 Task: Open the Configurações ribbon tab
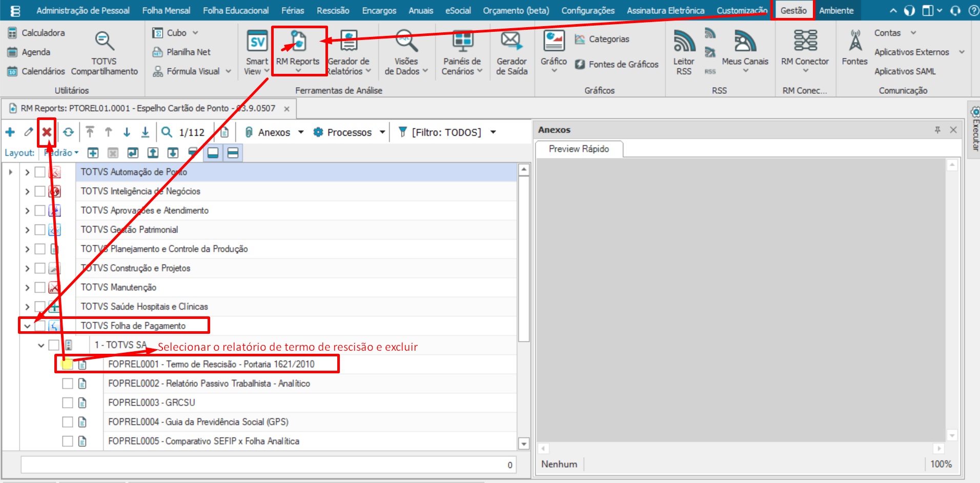(x=588, y=10)
